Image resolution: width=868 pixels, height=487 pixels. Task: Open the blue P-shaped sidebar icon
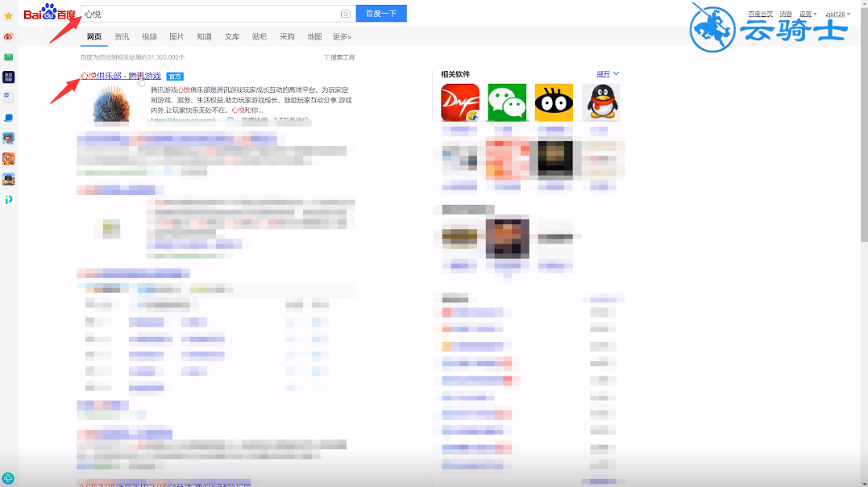8,199
